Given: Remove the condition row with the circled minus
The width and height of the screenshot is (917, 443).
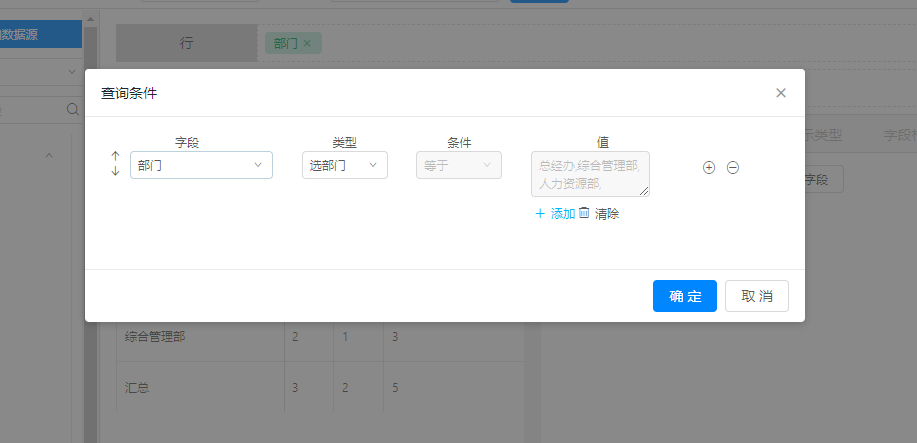Looking at the screenshot, I should click(x=732, y=168).
